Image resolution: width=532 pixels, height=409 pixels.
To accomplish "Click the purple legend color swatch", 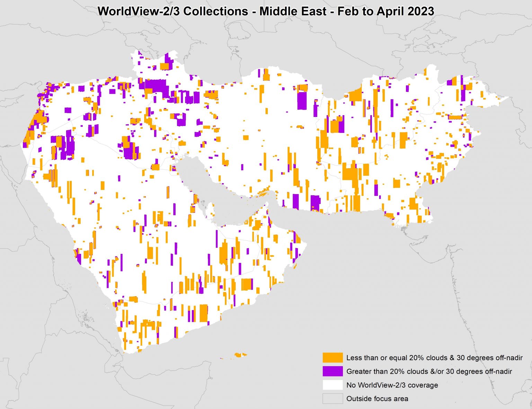I will (332, 371).
